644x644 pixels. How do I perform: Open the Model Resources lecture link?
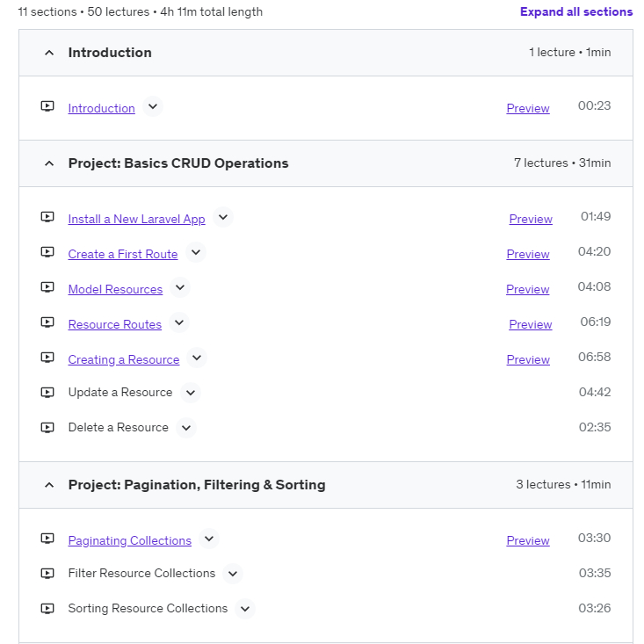pos(115,289)
